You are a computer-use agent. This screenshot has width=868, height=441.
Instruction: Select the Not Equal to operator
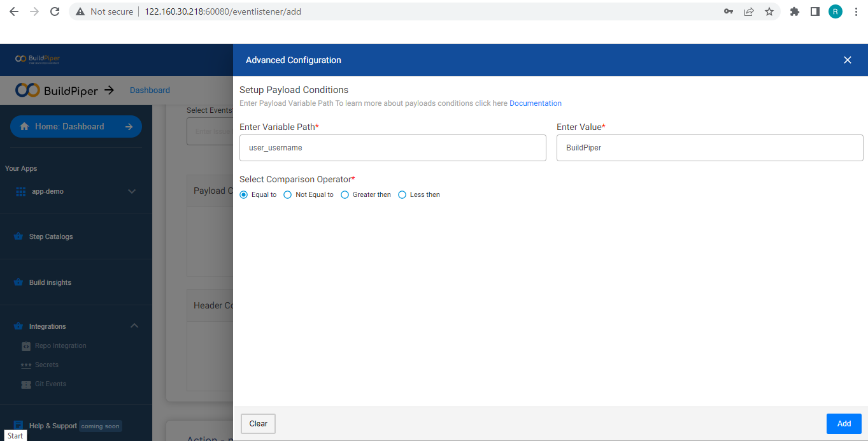[x=287, y=194]
